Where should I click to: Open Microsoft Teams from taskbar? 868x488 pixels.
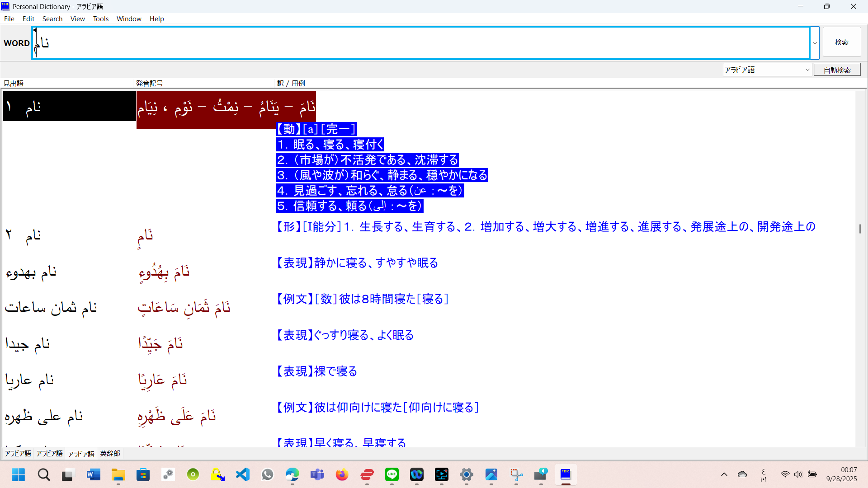click(317, 475)
